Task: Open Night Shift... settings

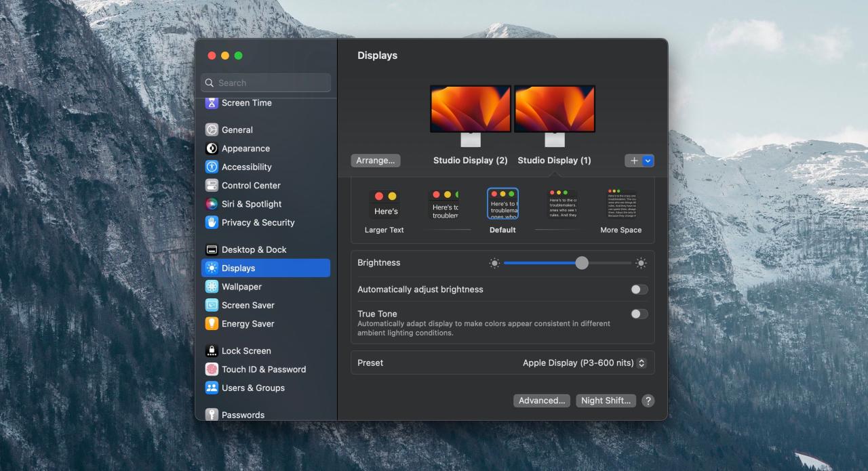Action: click(x=606, y=401)
